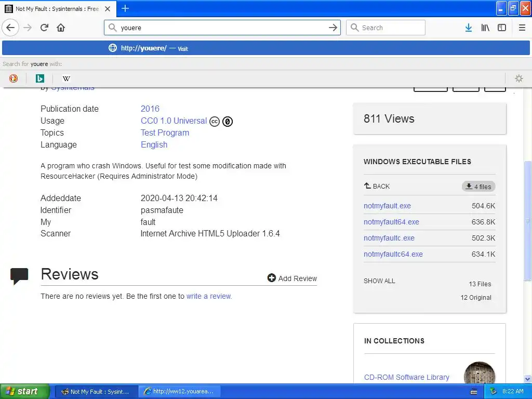532x399 pixels.
Task: Click the 504.6K file size
Action: 483,206
